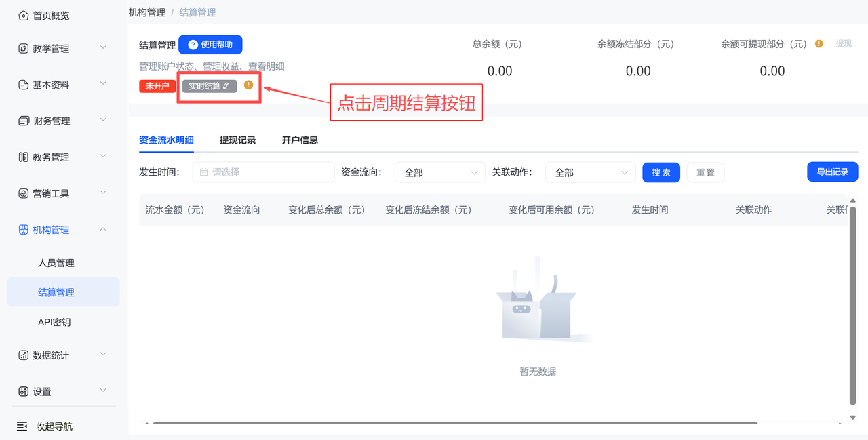Click the orange warning icon beside 实时结算
The height and width of the screenshot is (440, 868).
click(x=248, y=85)
